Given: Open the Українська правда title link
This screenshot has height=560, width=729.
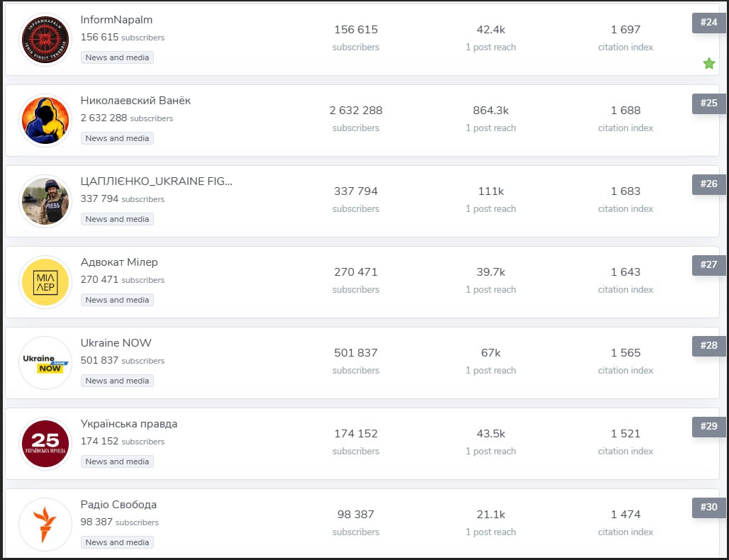Looking at the screenshot, I should [129, 424].
